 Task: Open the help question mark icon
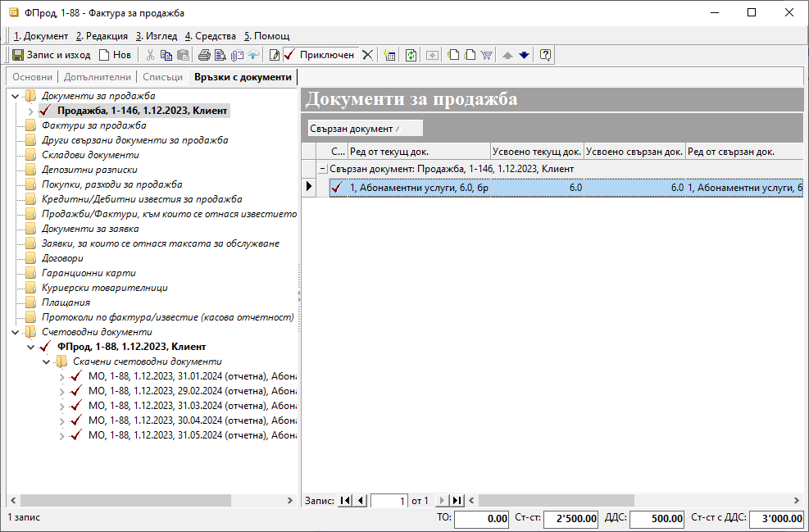[545, 55]
